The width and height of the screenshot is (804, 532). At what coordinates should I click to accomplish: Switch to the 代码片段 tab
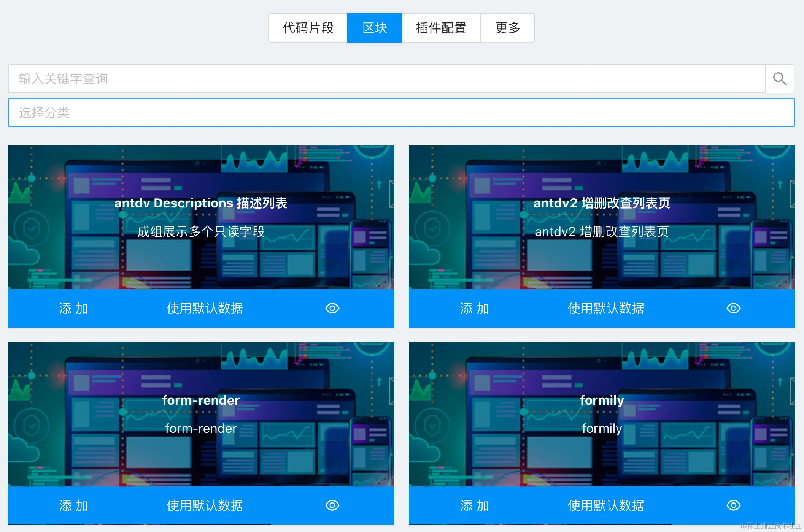click(x=308, y=28)
